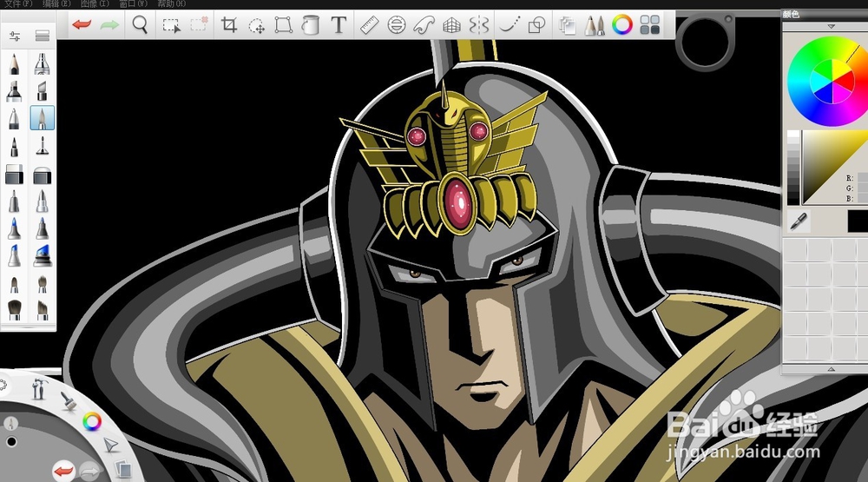Screen dimensions: 868x482
Task: Open the 帮助(H) menu
Action: 172,3
